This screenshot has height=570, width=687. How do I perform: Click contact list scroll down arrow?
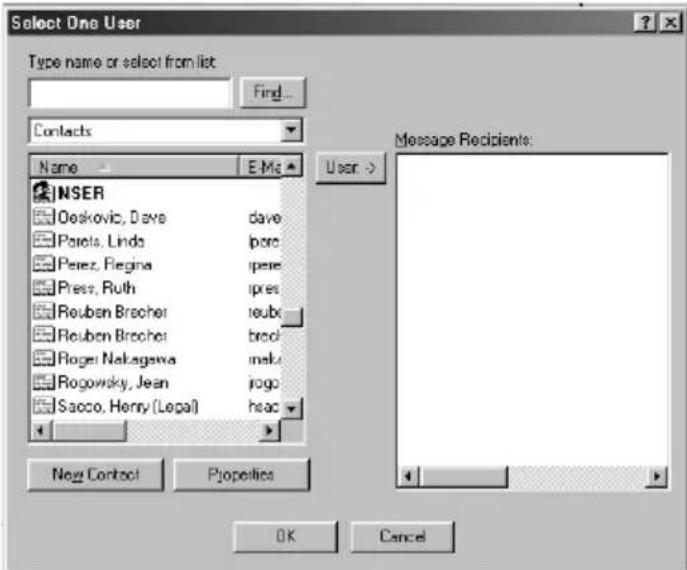tap(291, 409)
